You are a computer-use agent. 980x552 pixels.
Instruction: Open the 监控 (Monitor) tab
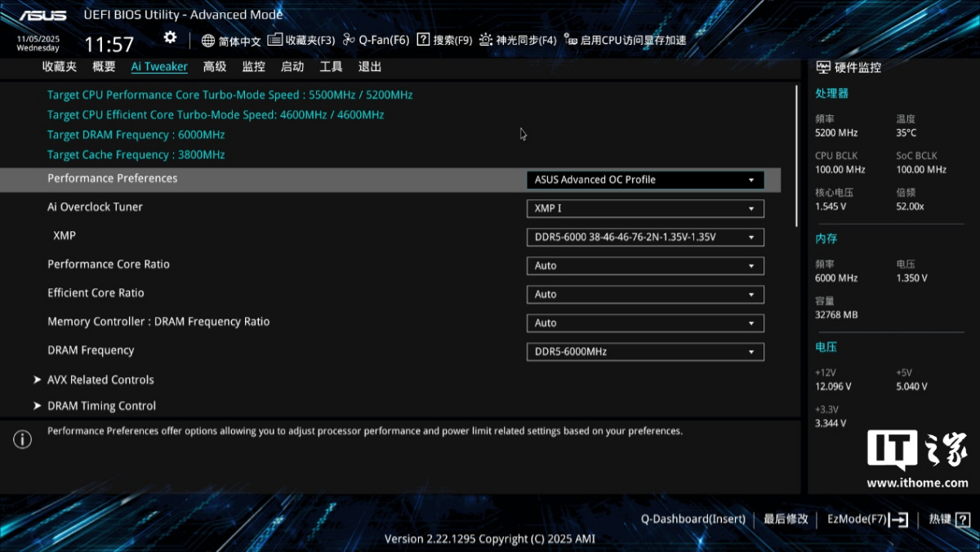pyautogui.click(x=253, y=67)
